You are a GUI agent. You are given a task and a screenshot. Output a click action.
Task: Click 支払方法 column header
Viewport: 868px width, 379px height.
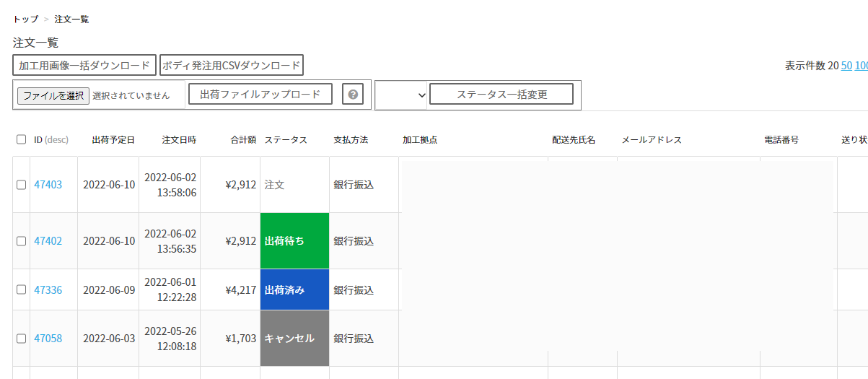pyautogui.click(x=351, y=139)
